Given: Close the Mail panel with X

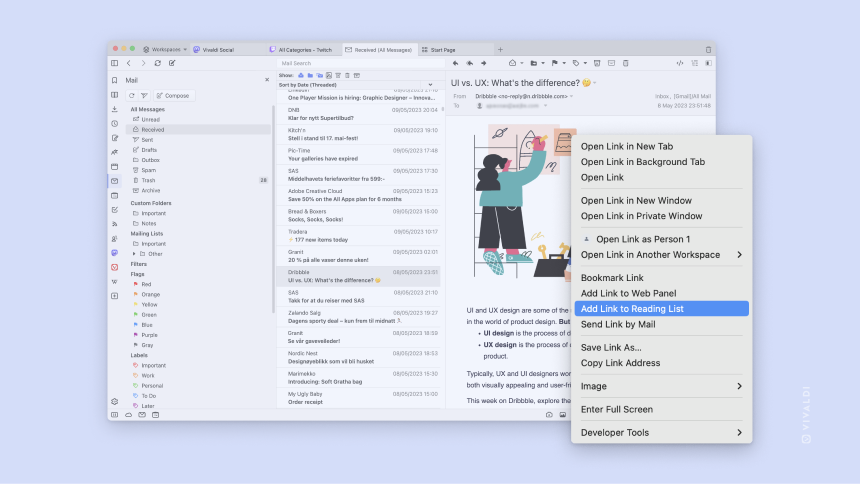Looking at the screenshot, I should [267, 80].
